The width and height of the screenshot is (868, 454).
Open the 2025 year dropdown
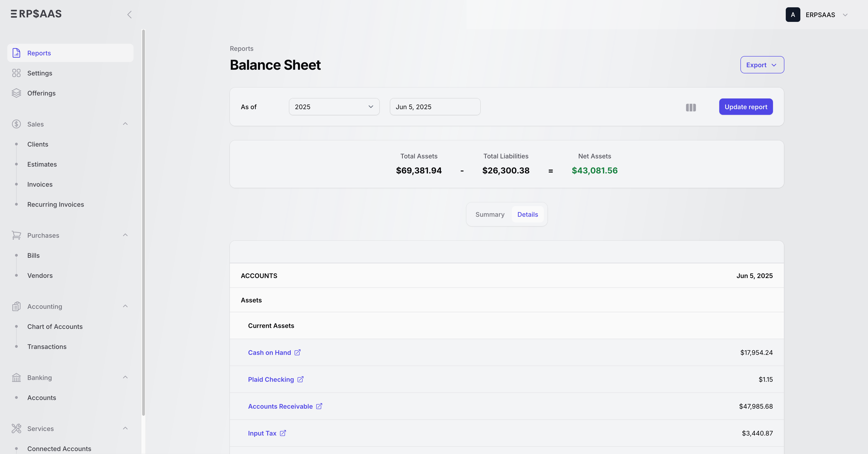point(334,107)
